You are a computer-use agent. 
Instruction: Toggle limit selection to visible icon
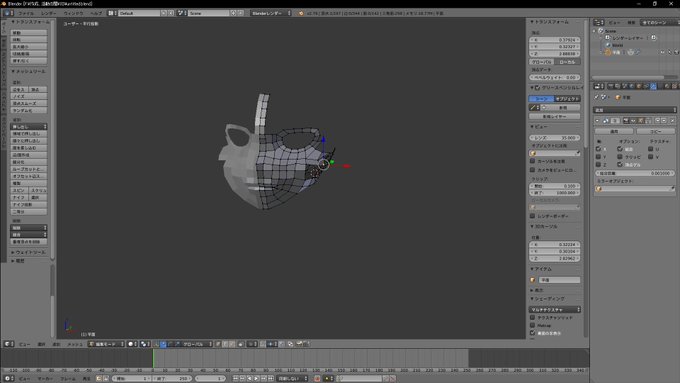(x=240, y=344)
